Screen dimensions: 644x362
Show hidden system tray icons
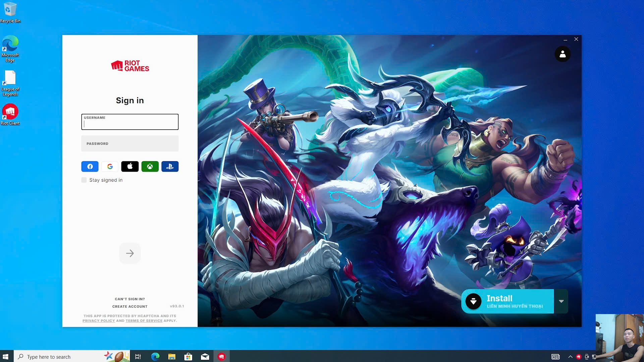pyautogui.click(x=570, y=357)
